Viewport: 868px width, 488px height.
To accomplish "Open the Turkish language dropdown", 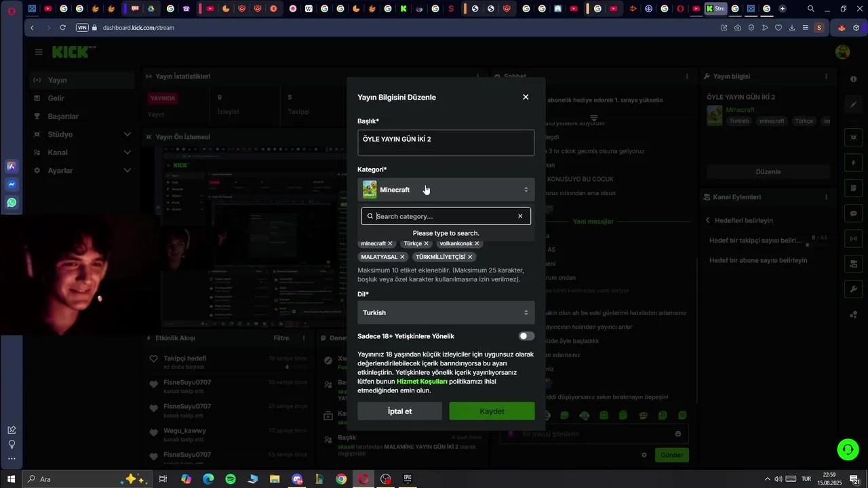I will click(446, 312).
